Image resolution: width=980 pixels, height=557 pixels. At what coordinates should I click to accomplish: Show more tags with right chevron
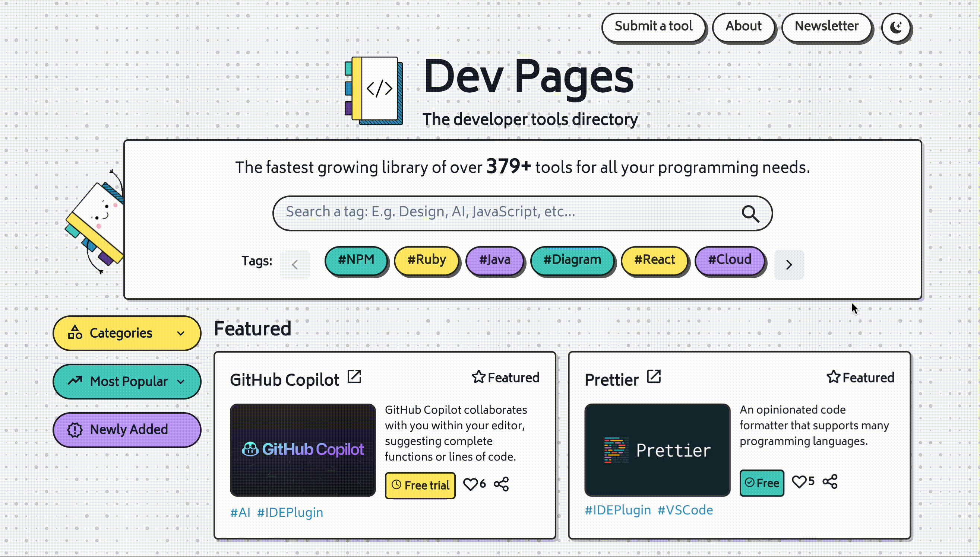pos(789,265)
